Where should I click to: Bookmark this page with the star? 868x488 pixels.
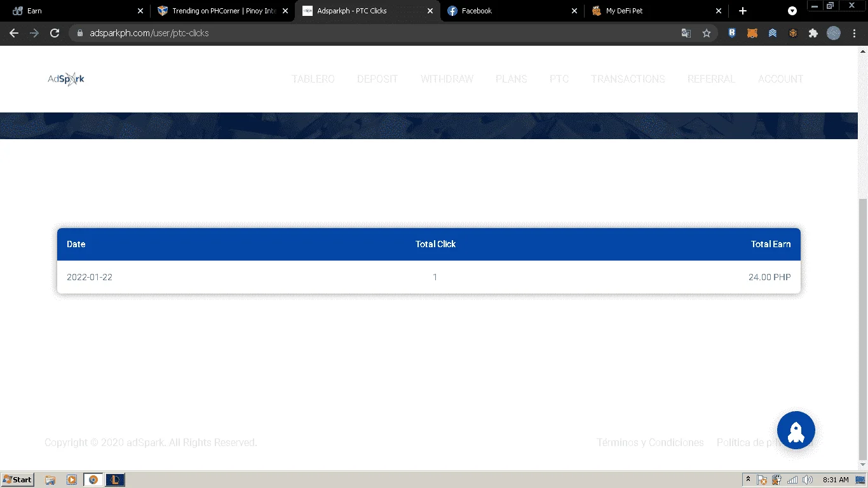pyautogui.click(x=707, y=33)
